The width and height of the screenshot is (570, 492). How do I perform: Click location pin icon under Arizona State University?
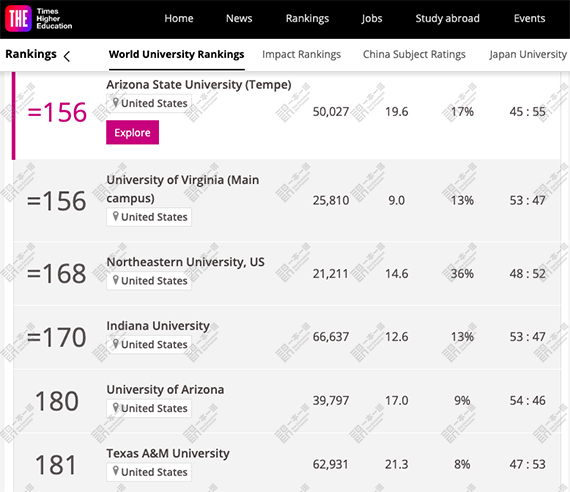(x=116, y=103)
